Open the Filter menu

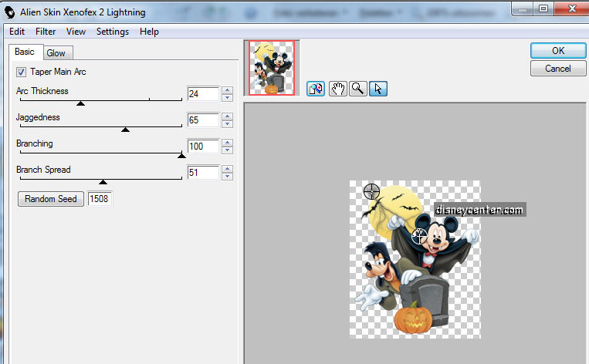46,32
